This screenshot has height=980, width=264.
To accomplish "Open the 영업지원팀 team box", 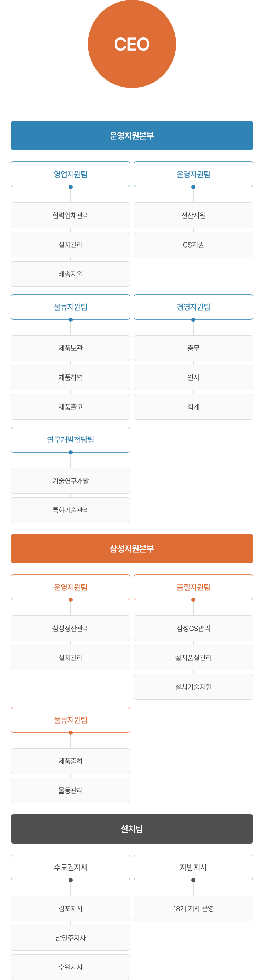I will coord(70,174).
